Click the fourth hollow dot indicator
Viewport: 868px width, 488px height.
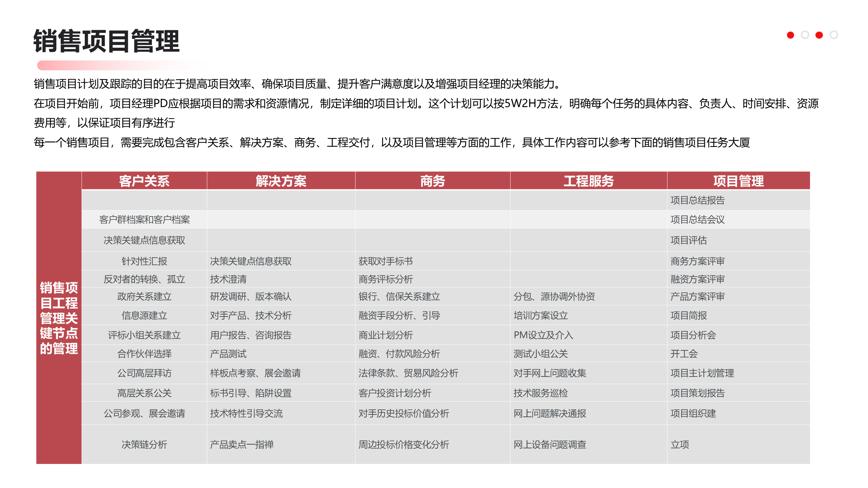point(834,35)
